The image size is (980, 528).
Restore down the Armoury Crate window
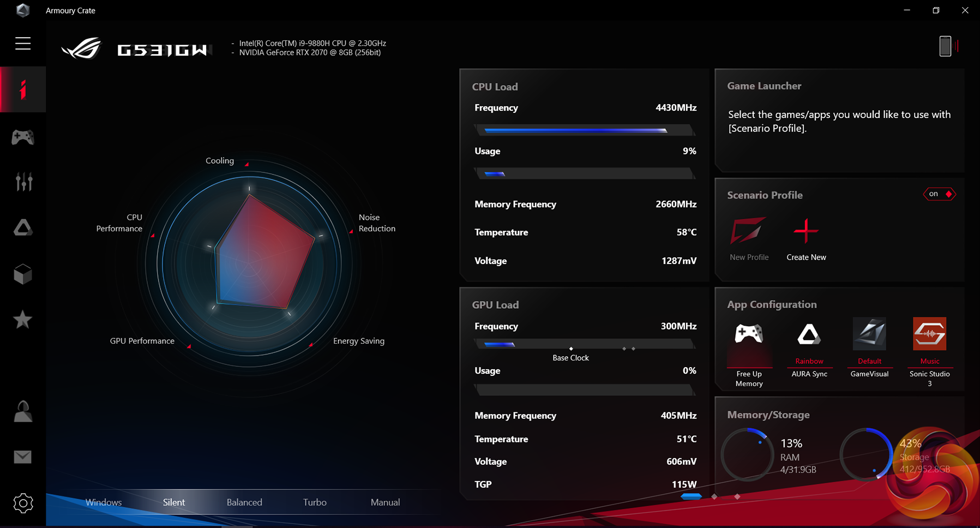[x=936, y=10]
